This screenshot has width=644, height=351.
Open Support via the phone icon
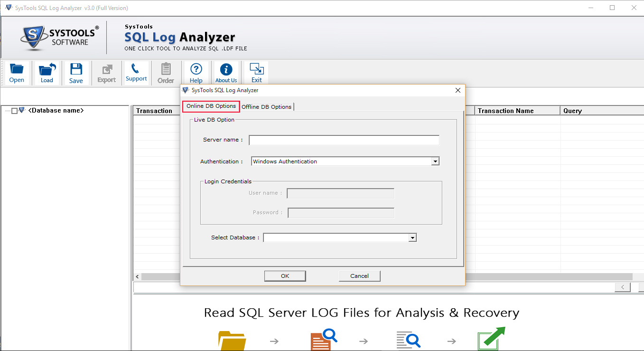click(136, 73)
